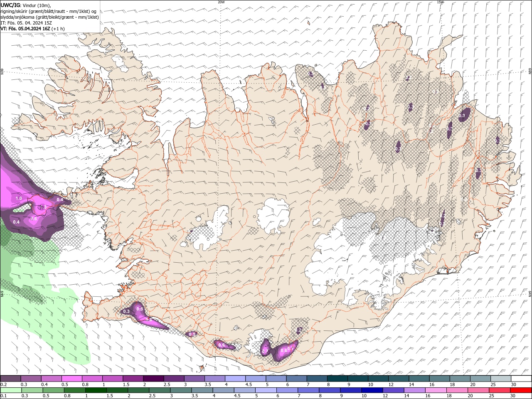Click the '1.0' value in the pink snow area
This screenshot has height=399, width=532.
point(19,199)
